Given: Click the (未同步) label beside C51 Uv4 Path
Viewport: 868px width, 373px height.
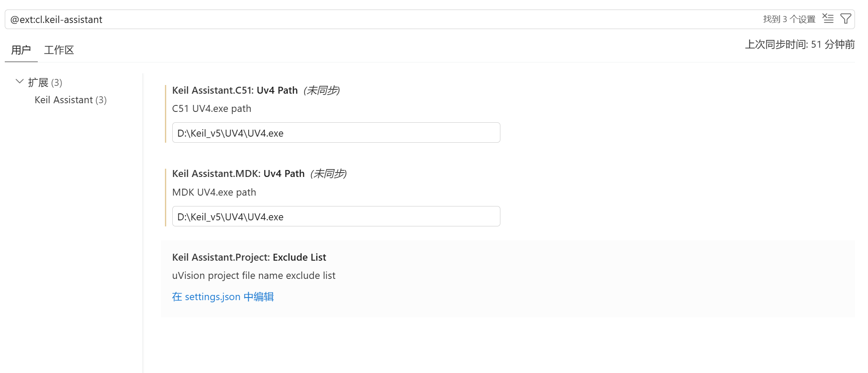Looking at the screenshot, I should 322,90.
